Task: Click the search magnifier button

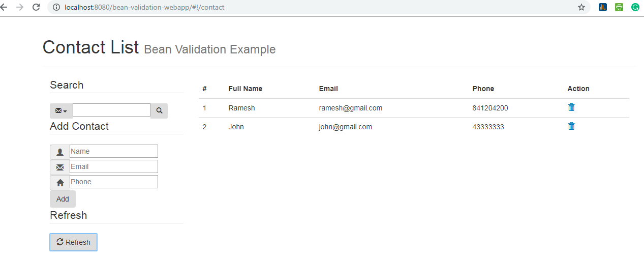Action: click(x=159, y=110)
